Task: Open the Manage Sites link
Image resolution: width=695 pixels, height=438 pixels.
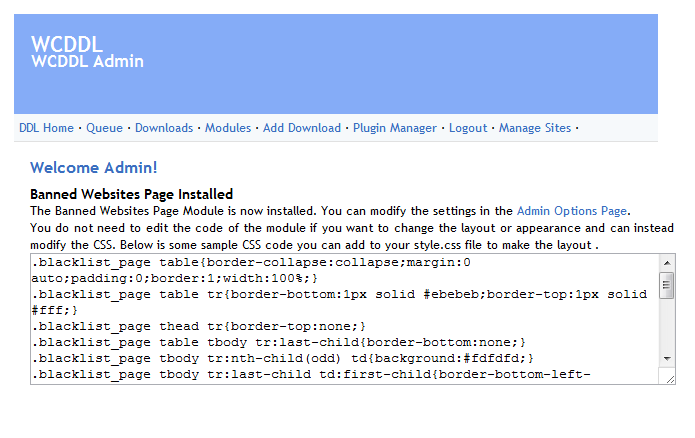Action: (535, 128)
